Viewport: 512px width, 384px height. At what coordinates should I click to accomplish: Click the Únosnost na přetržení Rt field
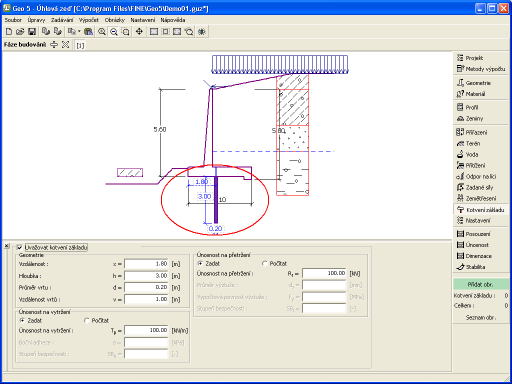click(324, 273)
